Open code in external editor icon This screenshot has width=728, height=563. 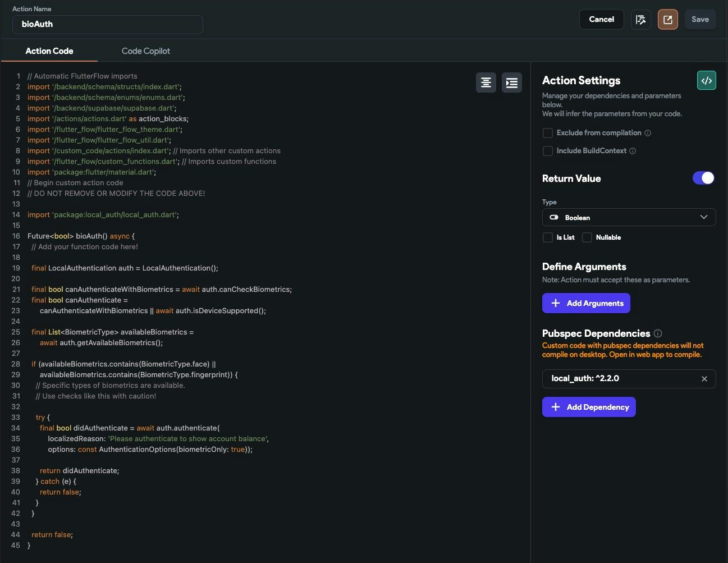[x=667, y=20]
